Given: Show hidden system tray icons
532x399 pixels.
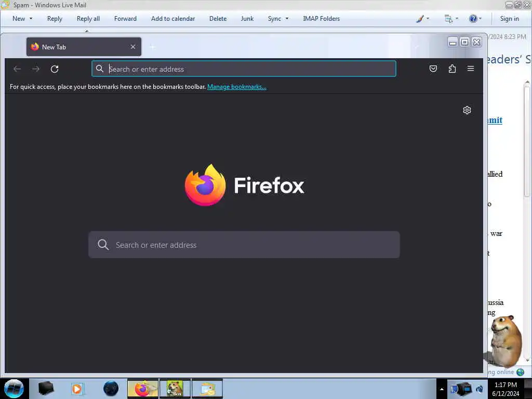Looking at the screenshot, I should coord(442,389).
